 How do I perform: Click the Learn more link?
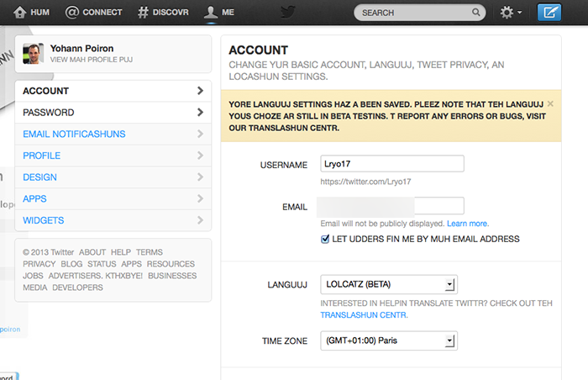[467, 224]
